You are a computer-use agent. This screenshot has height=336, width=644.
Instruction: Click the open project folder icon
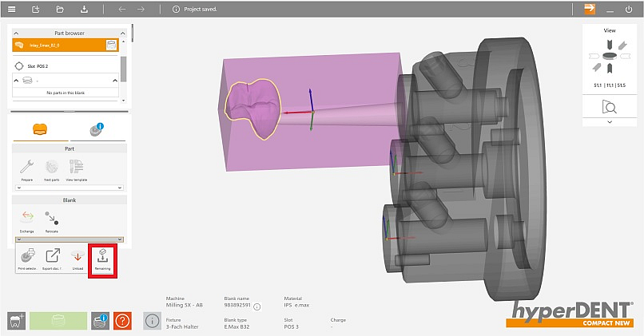60,10
